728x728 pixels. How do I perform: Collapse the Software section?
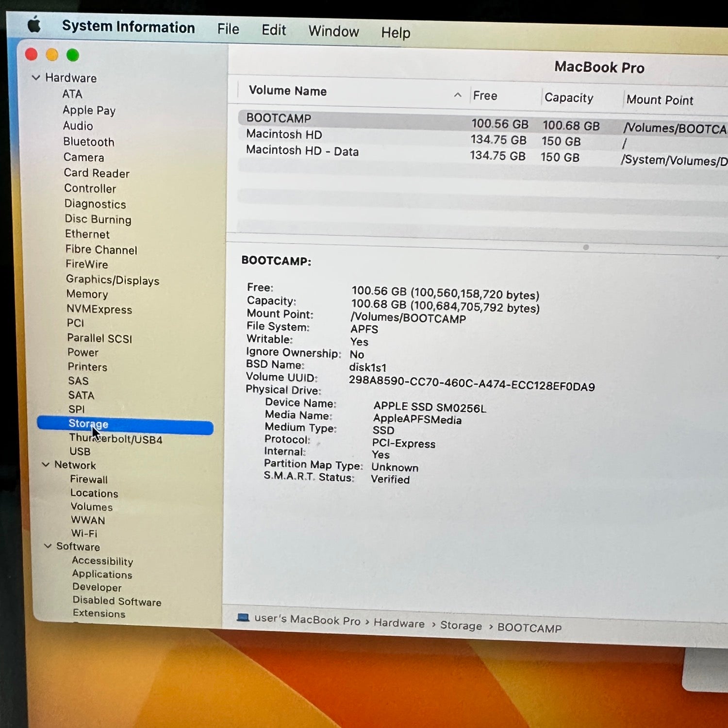(x=48, y=546)
